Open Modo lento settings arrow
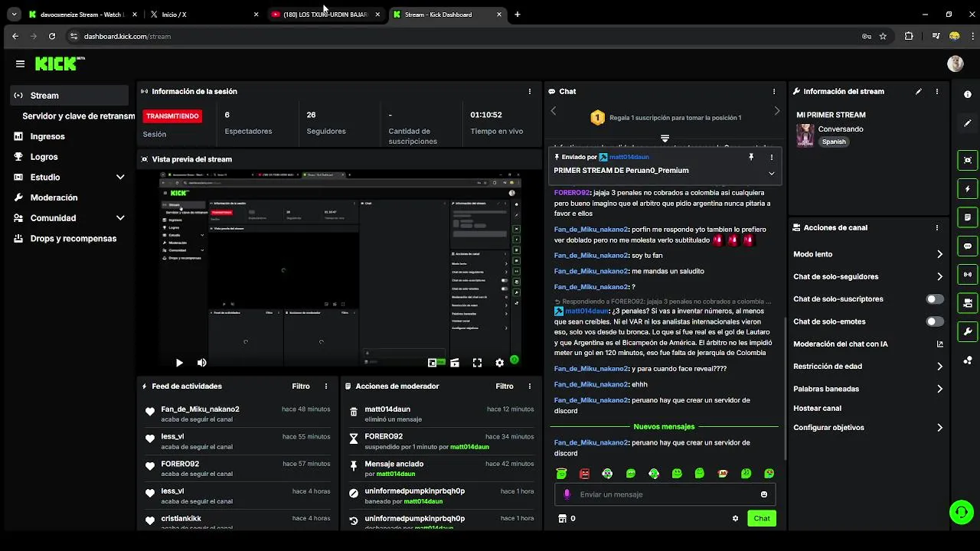980x551 pixels. [x=939, y=254]
